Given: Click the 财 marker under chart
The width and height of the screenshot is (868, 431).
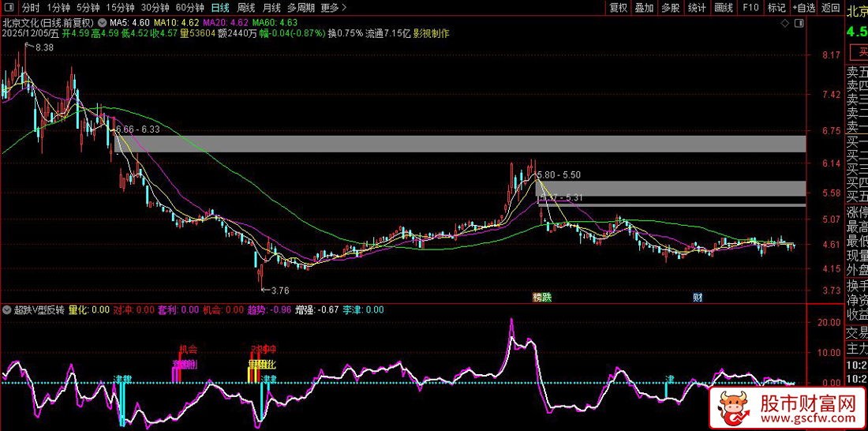Looking at the screenshot, I should click(698, 298).
